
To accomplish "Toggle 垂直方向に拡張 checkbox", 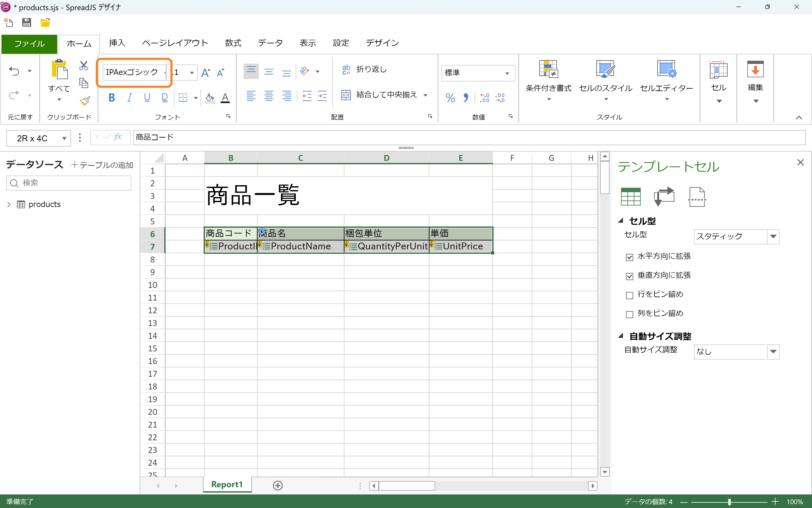I will click(630, 276).
